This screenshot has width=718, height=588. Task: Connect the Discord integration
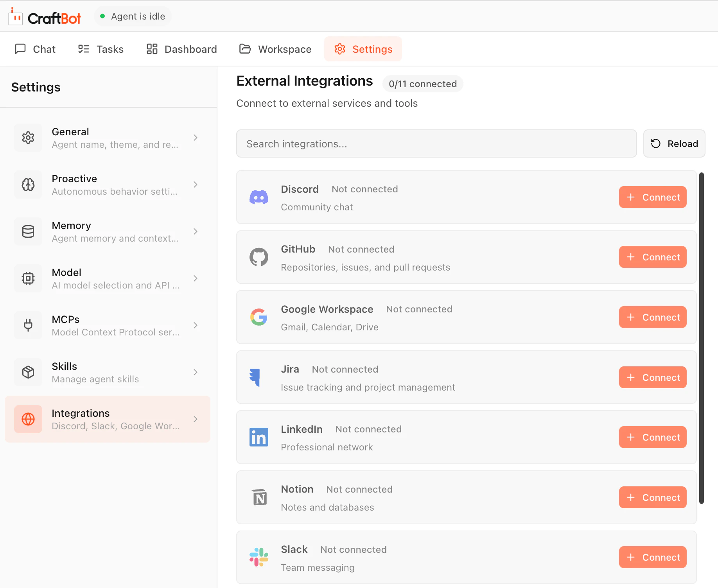[653, 197]
